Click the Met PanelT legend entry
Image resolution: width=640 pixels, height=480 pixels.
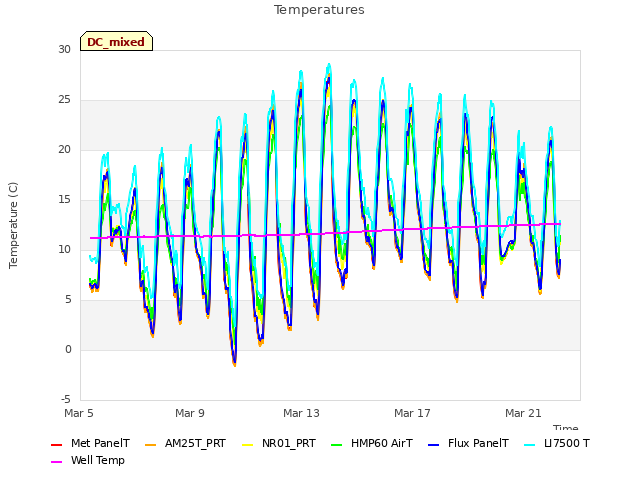tap(90, 444)
